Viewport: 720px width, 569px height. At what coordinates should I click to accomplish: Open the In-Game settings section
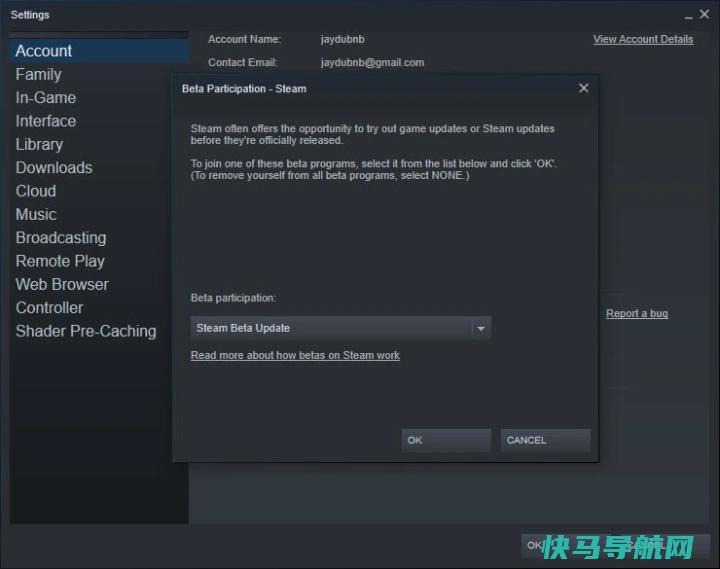pyautogui.click(x=46, y=98)
